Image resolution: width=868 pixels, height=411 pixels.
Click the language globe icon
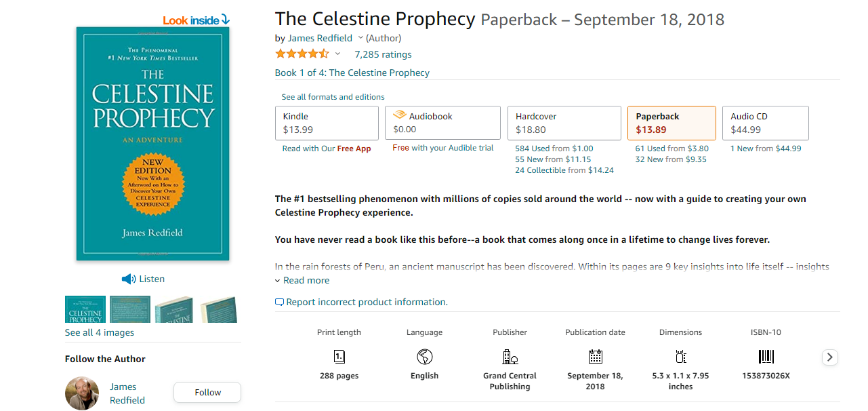pyautogui.click(x=425, y=357)
